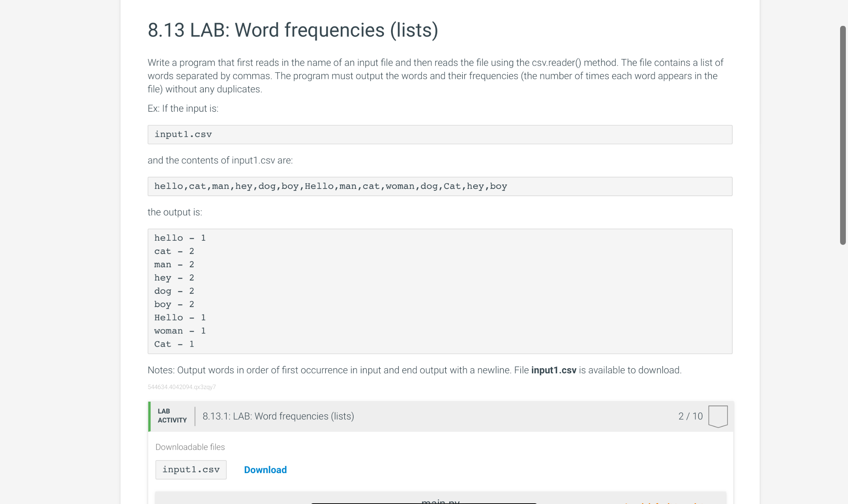Click the 2/10 score indicator

point(690,416)
